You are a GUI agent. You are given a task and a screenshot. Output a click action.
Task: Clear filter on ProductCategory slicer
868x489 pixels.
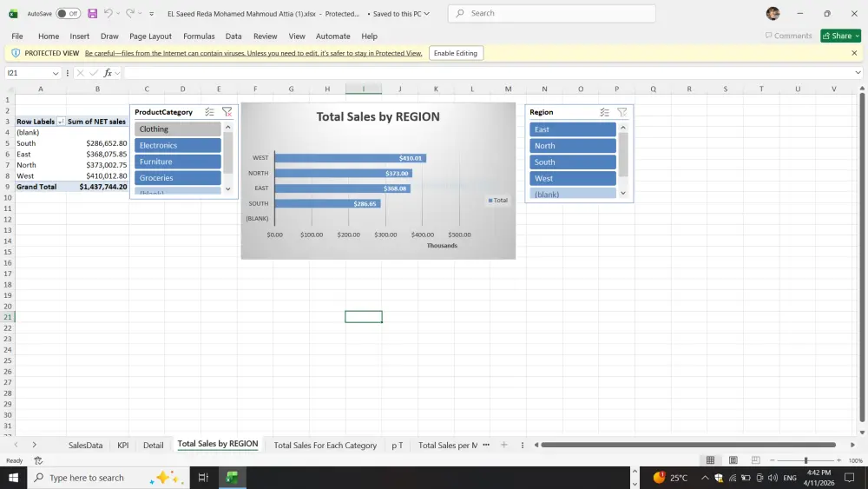coord(227,112)
